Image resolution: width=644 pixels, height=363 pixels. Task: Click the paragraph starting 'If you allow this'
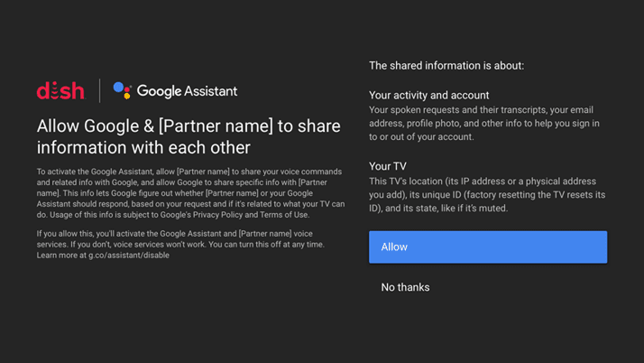[180, 244]
